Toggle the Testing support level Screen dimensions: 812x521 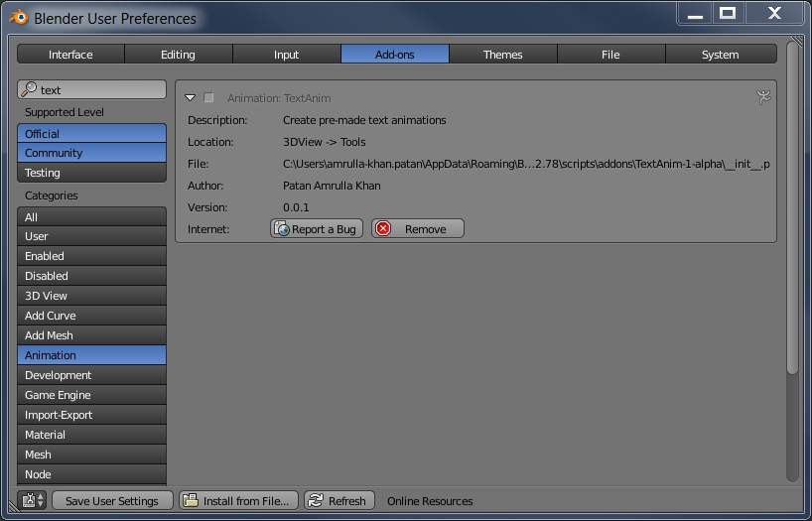pos(91,172)
